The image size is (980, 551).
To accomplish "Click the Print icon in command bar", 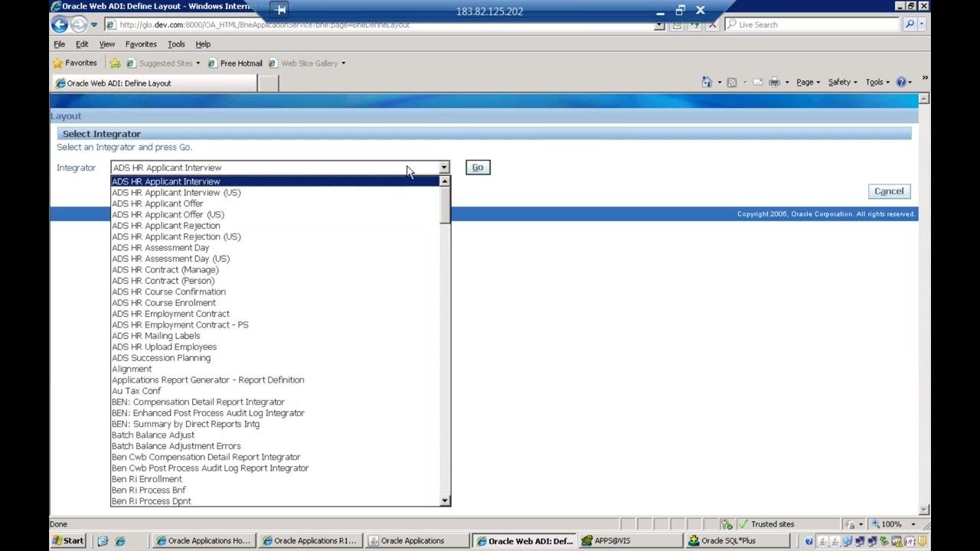I will [774, 82].
